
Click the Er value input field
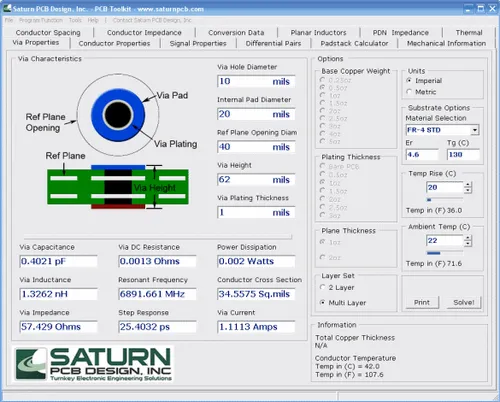click(422, 155)
